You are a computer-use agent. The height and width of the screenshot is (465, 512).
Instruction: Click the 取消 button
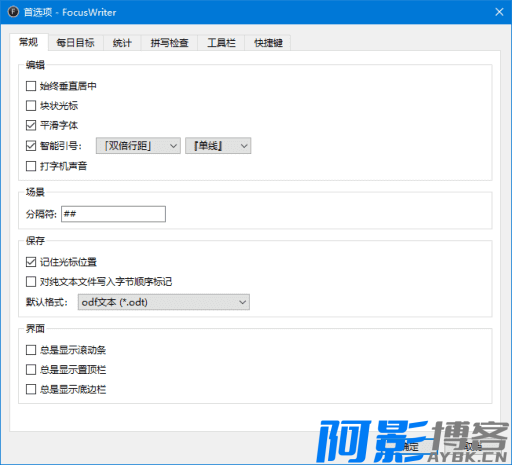(x=473, y=447)
